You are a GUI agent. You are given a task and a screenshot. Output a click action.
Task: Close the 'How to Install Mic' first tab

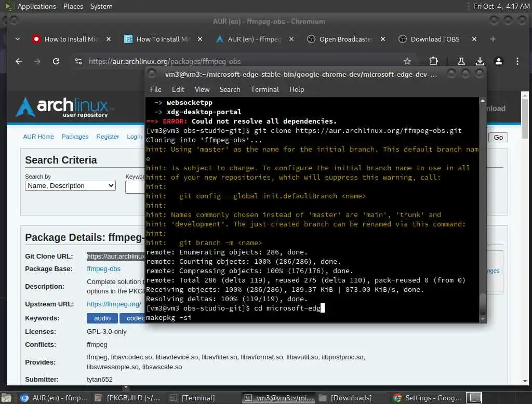(108, 39)
